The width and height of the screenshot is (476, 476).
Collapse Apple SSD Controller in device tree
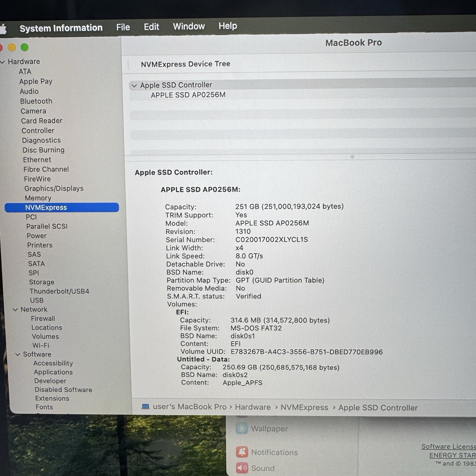pyautogui.click(x=134, y=86)
